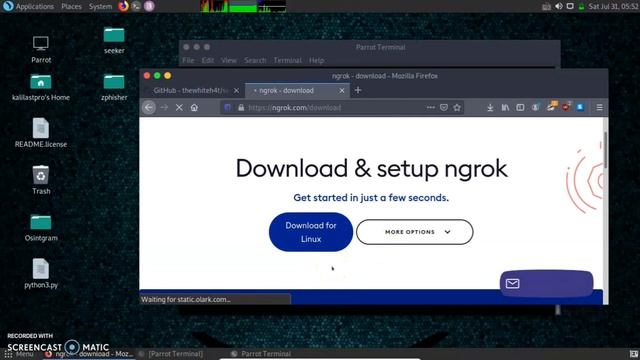Screen dimensions: 640x360
Task: Select README.license file on desktop
Action: pos(41,133)
